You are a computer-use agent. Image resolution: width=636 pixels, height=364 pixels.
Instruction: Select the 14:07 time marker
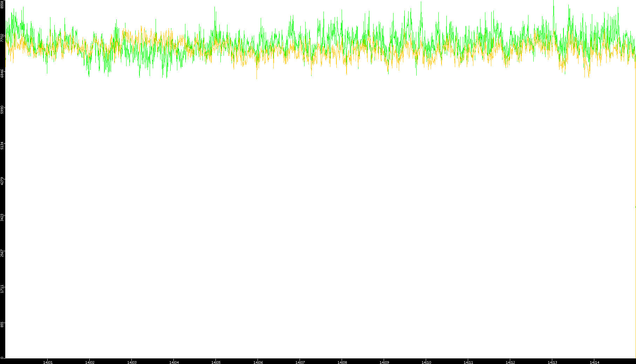(x=300, y=362)
